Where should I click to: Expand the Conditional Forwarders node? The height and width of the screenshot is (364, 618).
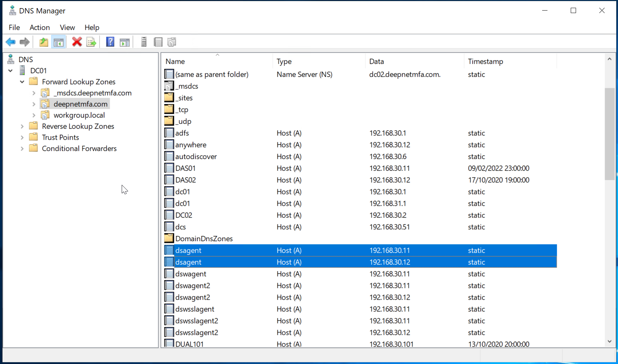pos(22,148)
